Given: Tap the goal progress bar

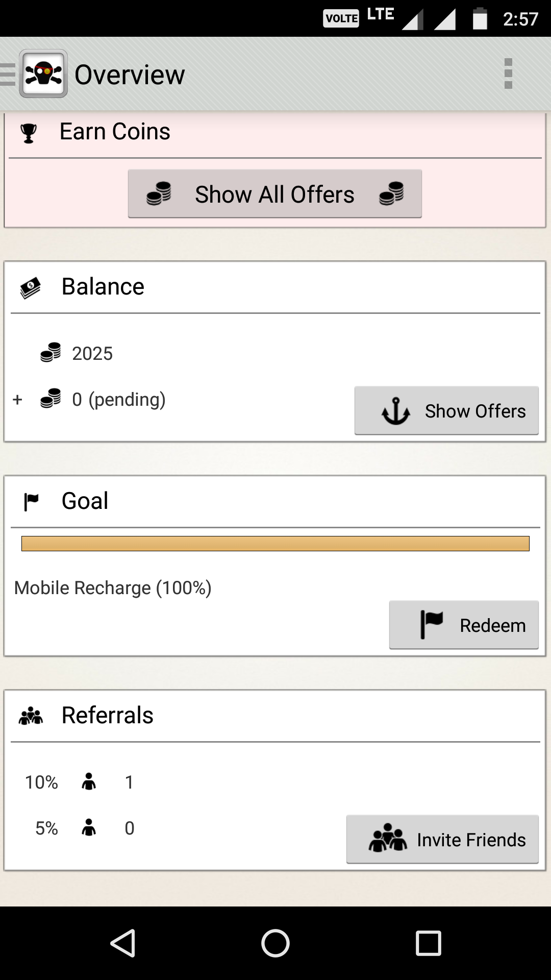Looking at the screenshot, I should pos(275,544).
